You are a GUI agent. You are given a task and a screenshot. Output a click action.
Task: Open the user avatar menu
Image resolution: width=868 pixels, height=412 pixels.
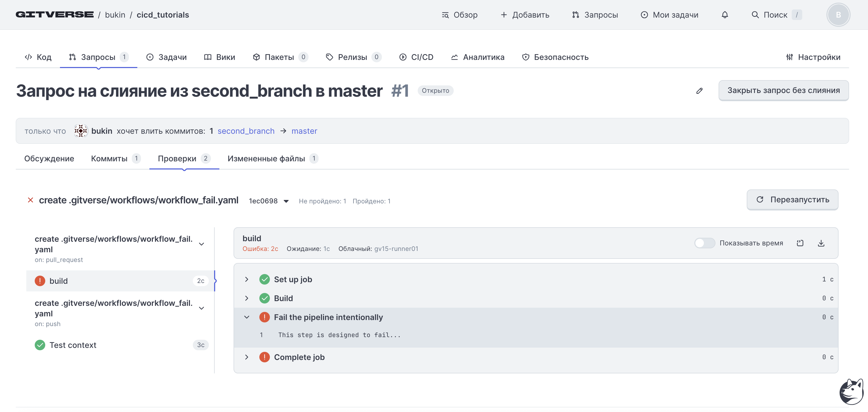[838, 15]
